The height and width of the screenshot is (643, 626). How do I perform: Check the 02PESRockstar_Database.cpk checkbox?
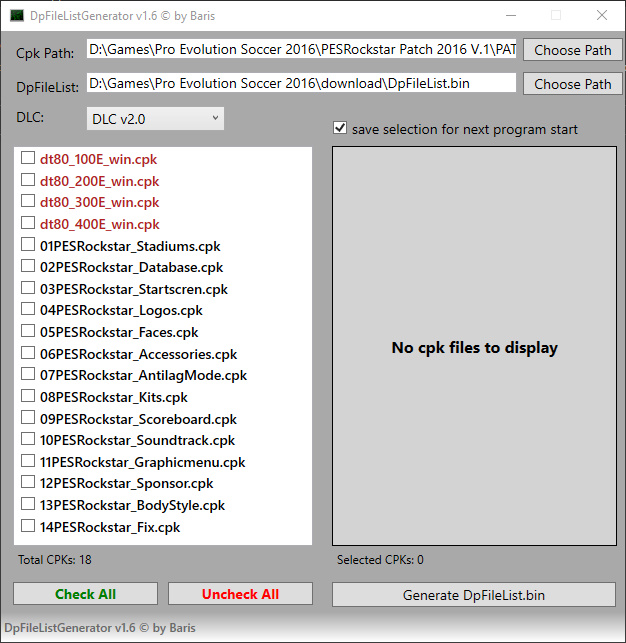28,265
